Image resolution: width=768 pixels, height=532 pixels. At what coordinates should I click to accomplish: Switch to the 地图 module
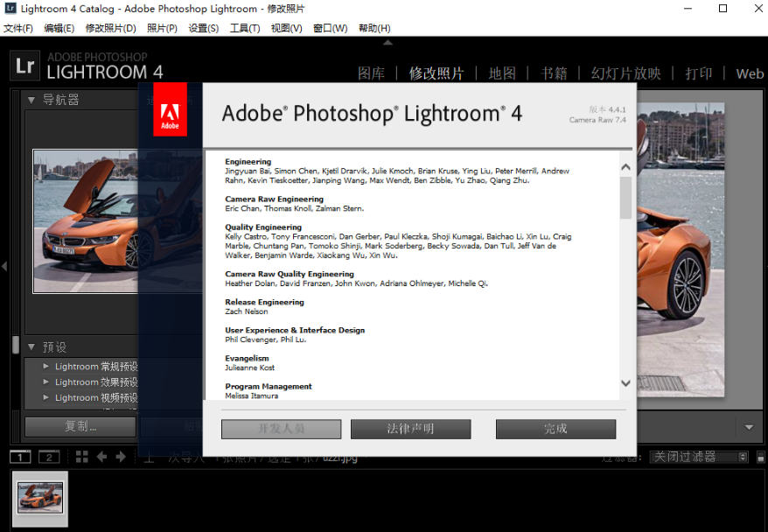502,73
